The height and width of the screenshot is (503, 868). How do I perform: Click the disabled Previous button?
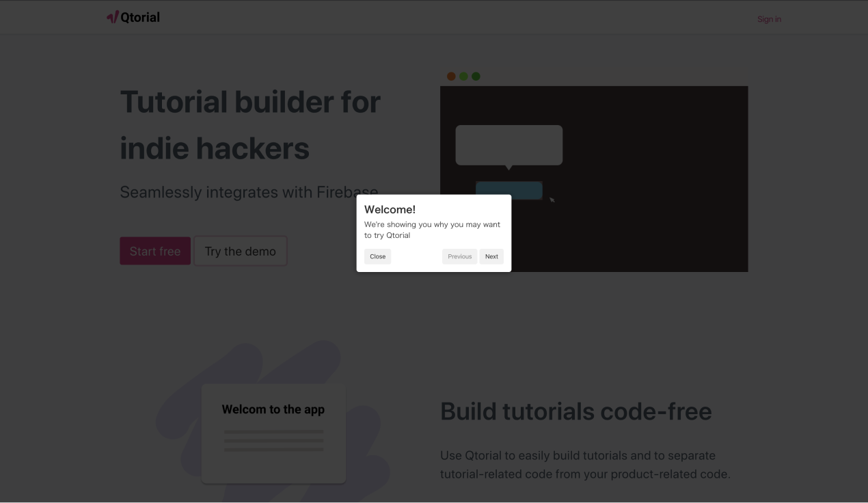click(x=460, y=256)
